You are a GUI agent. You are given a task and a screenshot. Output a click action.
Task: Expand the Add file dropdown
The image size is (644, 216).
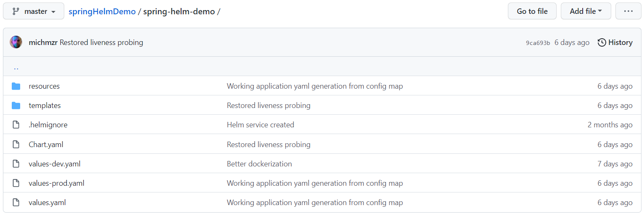(x=586, y=11)
